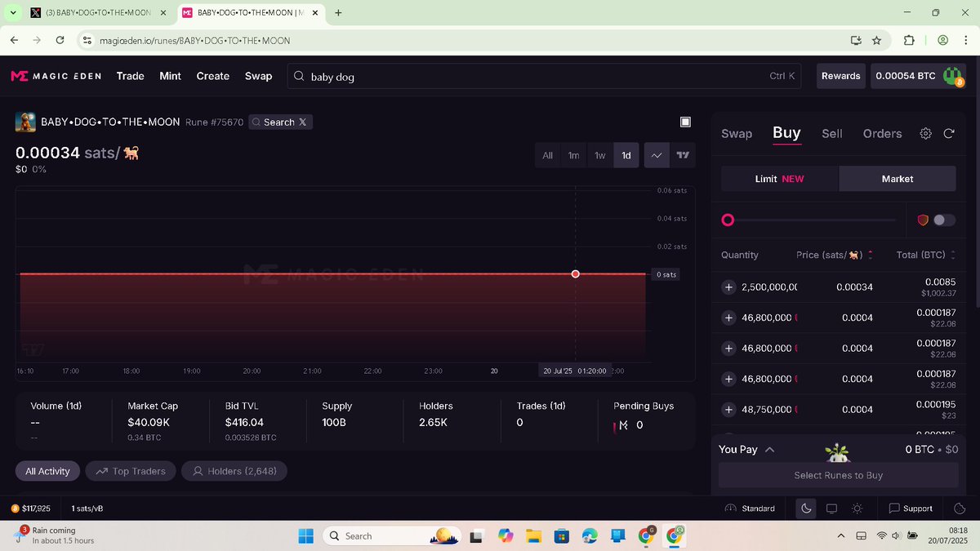Image resolution: width=980 pixels, height=551 pixels.
Task: Sort listings by Price (sats) column
Action: 835,255
